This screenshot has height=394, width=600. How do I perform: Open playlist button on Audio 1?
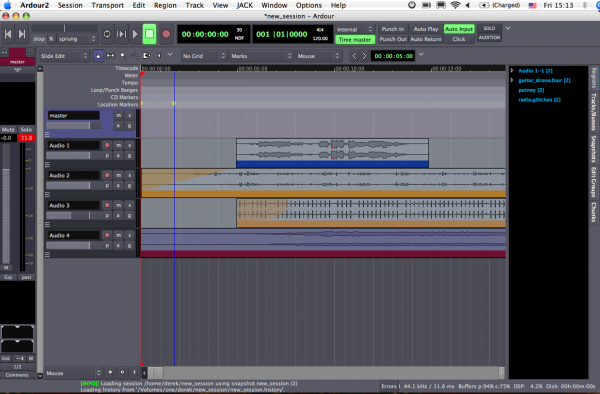coord(107,156)
